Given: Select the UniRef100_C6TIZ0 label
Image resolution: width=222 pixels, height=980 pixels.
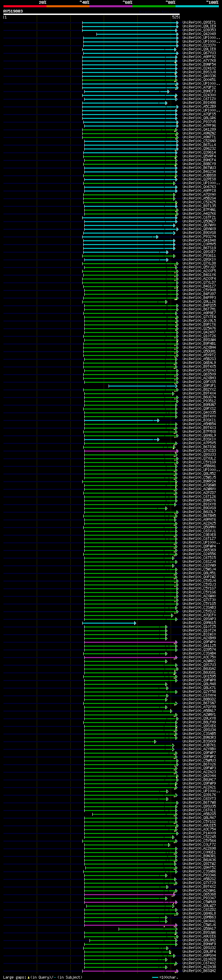Looking at the screenshot, I should click(199, 99).
